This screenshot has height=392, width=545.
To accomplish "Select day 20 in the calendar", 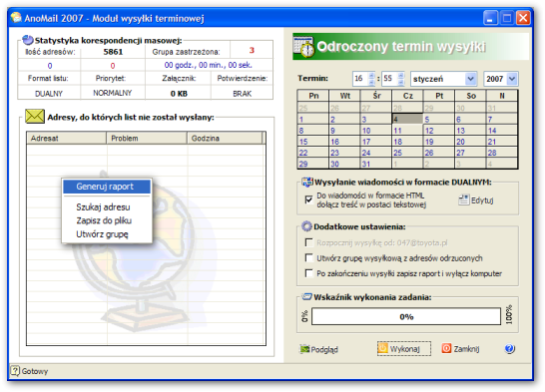I will tap(470, 142).
